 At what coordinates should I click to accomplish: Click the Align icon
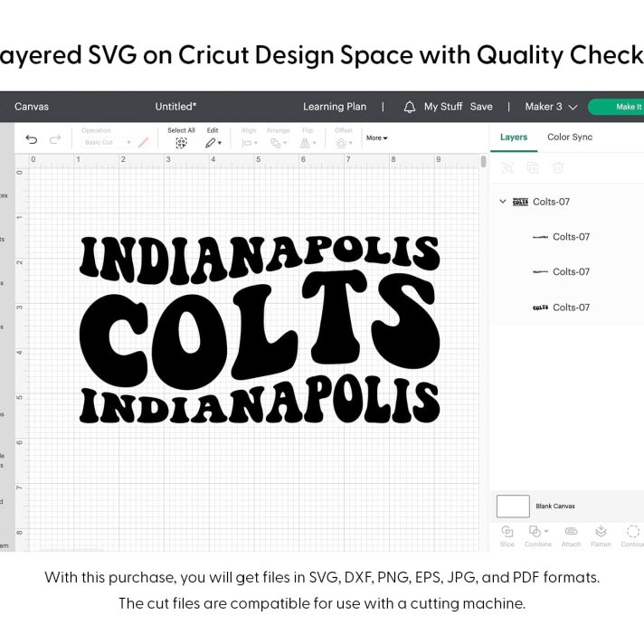(247, 143)
